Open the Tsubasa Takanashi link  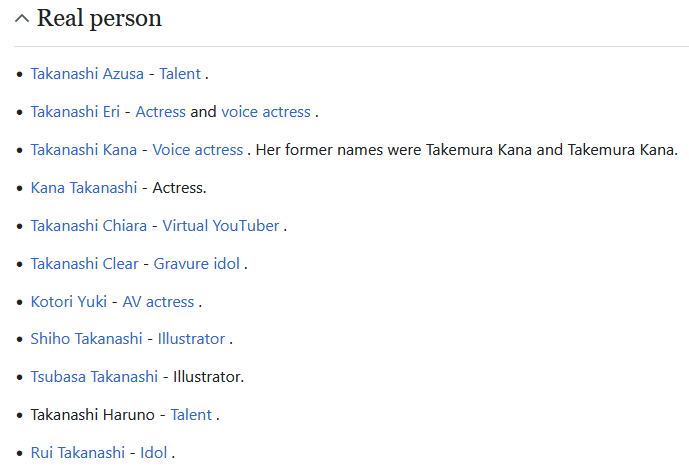94,377
